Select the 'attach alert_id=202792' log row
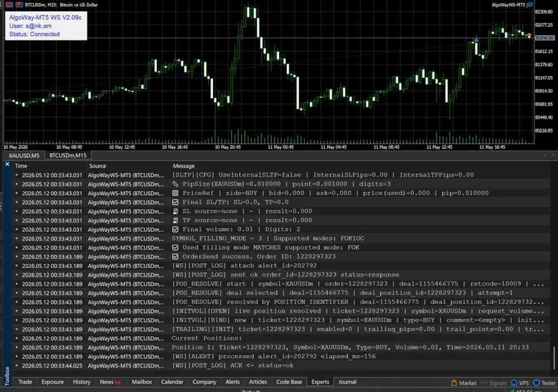This screenshot has width=558, height=392. point(281,266)
